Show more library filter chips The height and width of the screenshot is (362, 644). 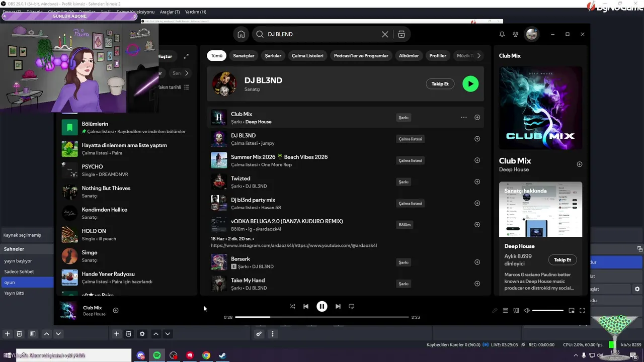pyautogui.click(x=187, y=73)
